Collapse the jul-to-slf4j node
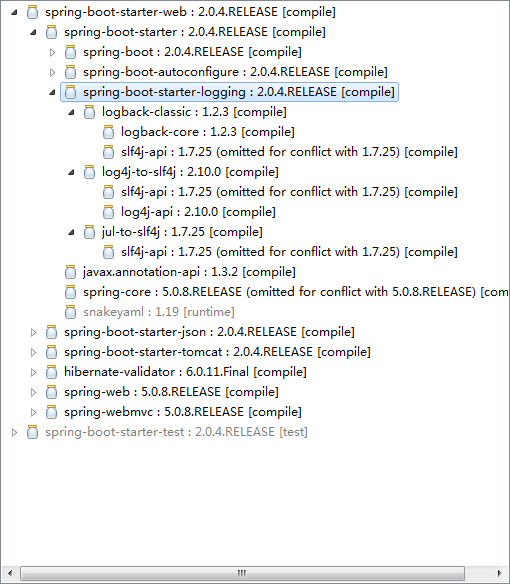This screenshot has width=510, height=584. [71, 232]
